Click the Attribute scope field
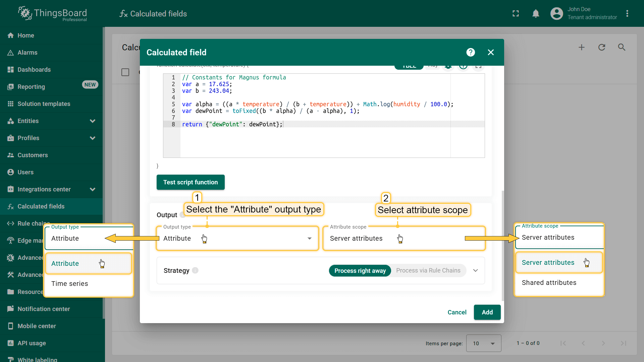Screen dimensions: 644x362 tap(404, 239)
